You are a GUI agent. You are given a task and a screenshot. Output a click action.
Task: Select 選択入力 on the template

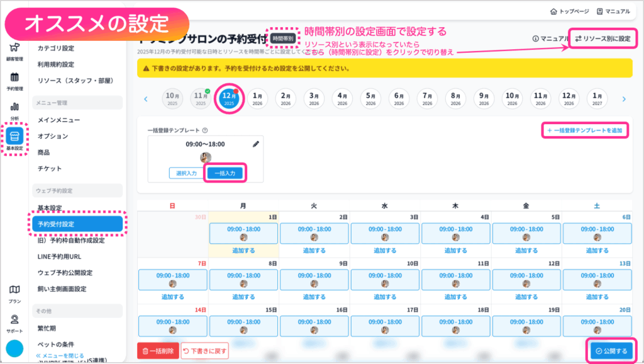(x=187, y=173)
